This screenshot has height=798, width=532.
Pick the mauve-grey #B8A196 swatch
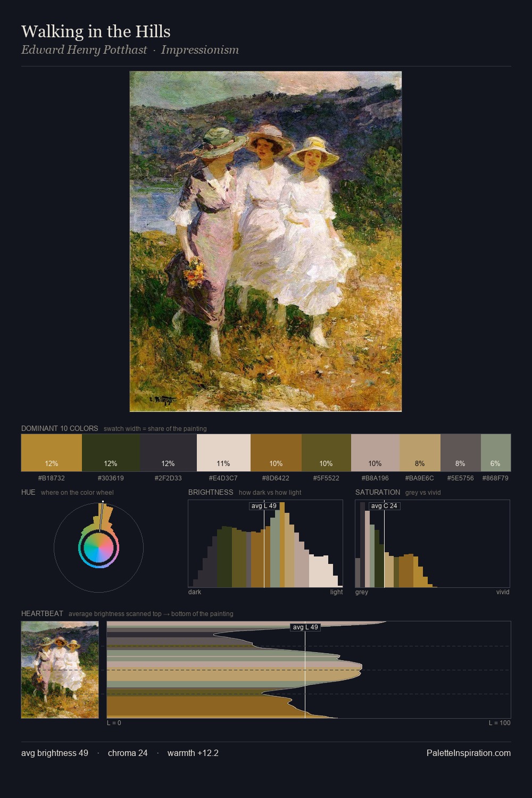375,453
